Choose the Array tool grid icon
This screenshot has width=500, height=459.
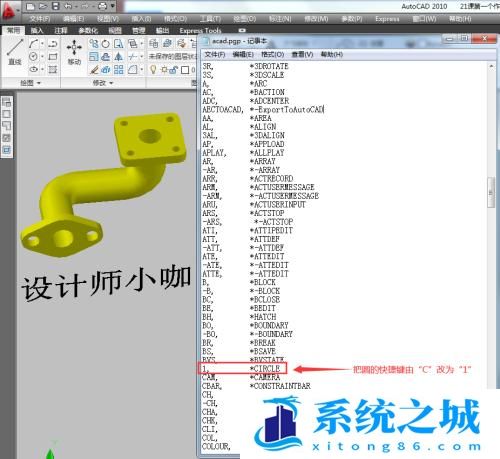click(x=118, y=69)
